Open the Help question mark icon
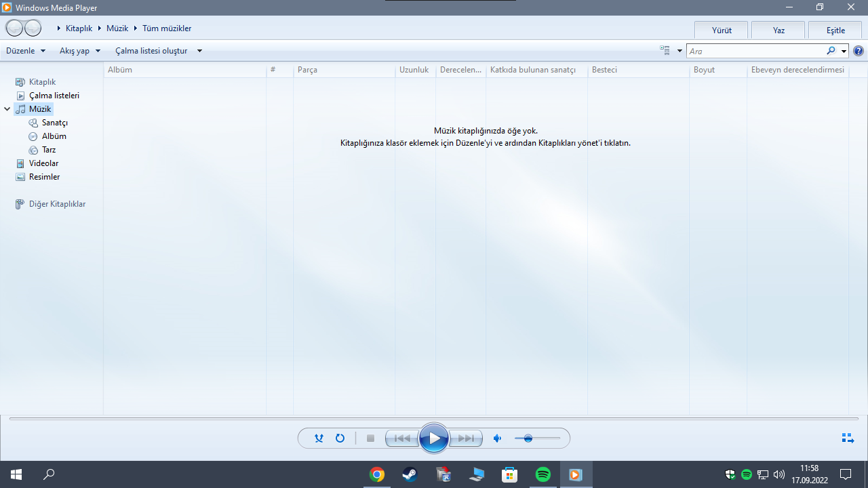868x488 pixels. 859,51
